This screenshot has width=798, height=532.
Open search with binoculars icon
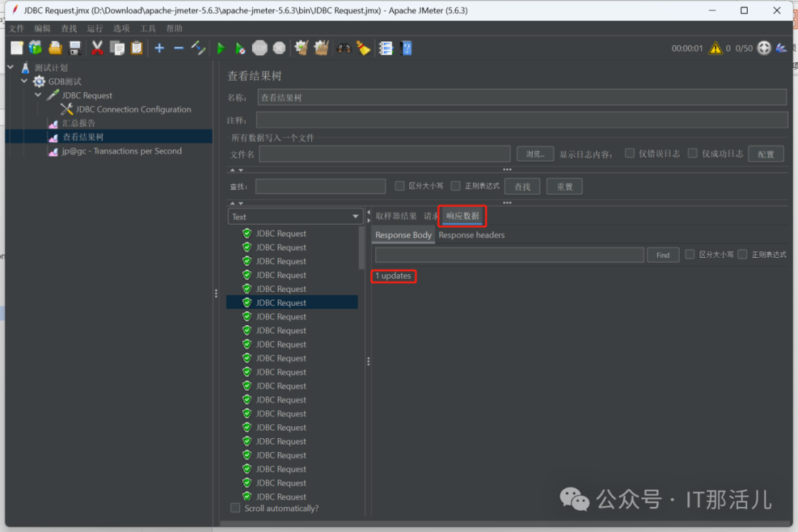[344, 48]
